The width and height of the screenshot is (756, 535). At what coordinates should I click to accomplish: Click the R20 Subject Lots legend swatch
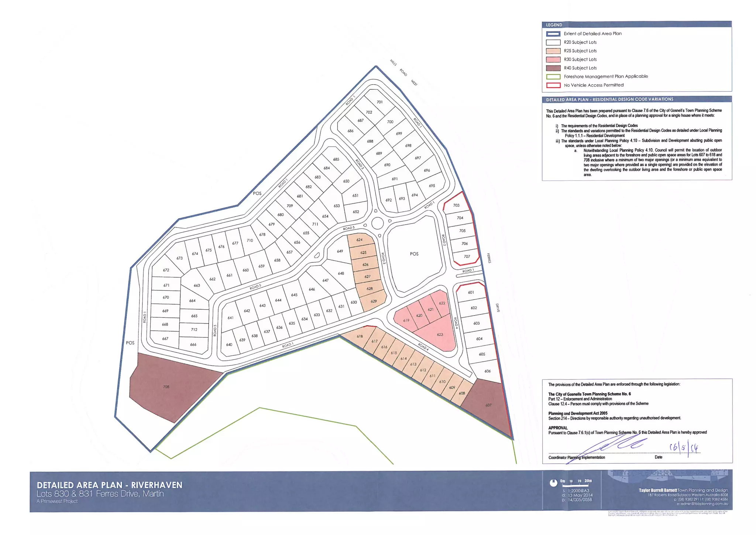click(553, 42)
